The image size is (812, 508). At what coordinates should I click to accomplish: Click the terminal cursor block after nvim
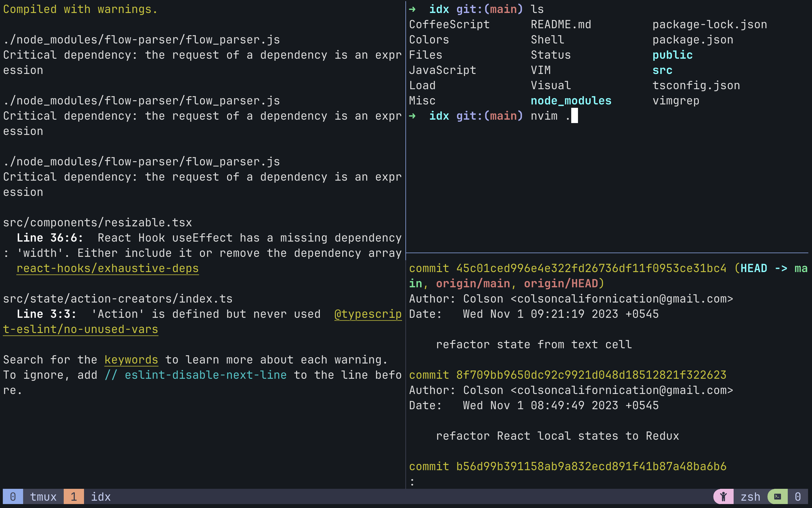click(574, 116)
